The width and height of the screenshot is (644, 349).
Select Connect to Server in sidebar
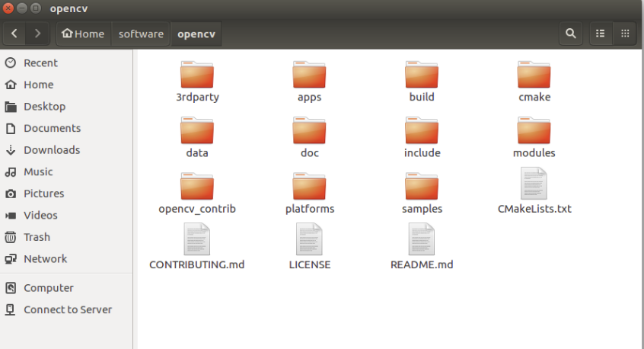click(x=66, y=310)
